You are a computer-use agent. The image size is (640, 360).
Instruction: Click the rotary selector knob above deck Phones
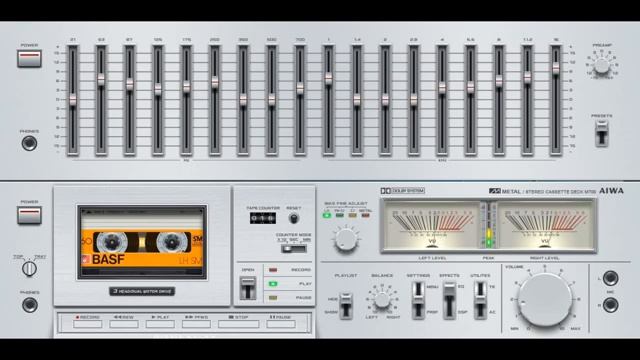[x=29, y=269]
